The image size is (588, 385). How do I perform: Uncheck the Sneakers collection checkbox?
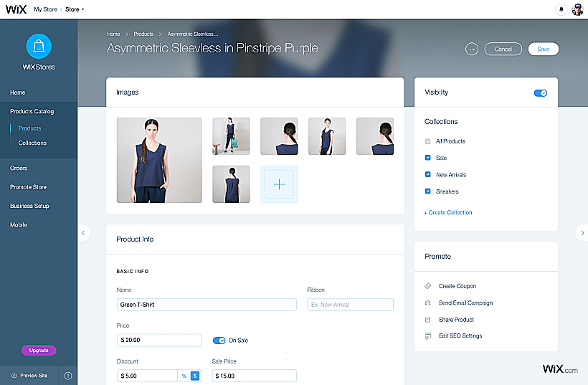428,191
